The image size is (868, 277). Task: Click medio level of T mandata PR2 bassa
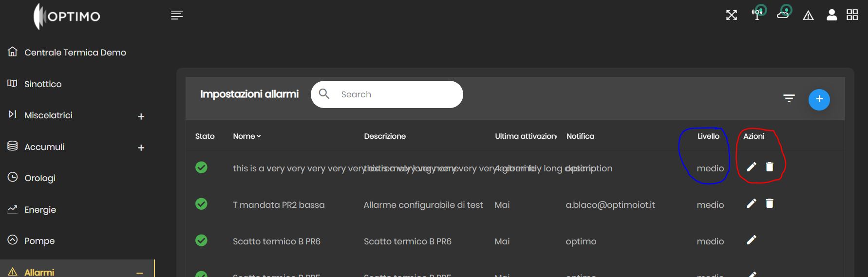[x=710, y=205]
